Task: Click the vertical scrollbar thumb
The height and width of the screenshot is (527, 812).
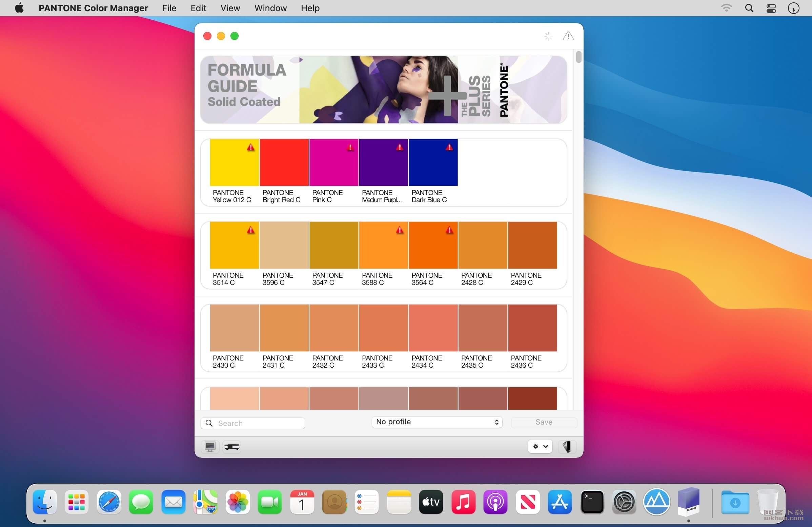Action: click(578, 57)
